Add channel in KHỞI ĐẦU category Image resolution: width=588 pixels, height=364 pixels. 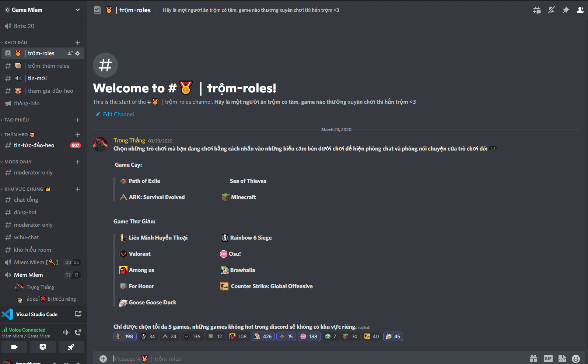tap(78, 43)
